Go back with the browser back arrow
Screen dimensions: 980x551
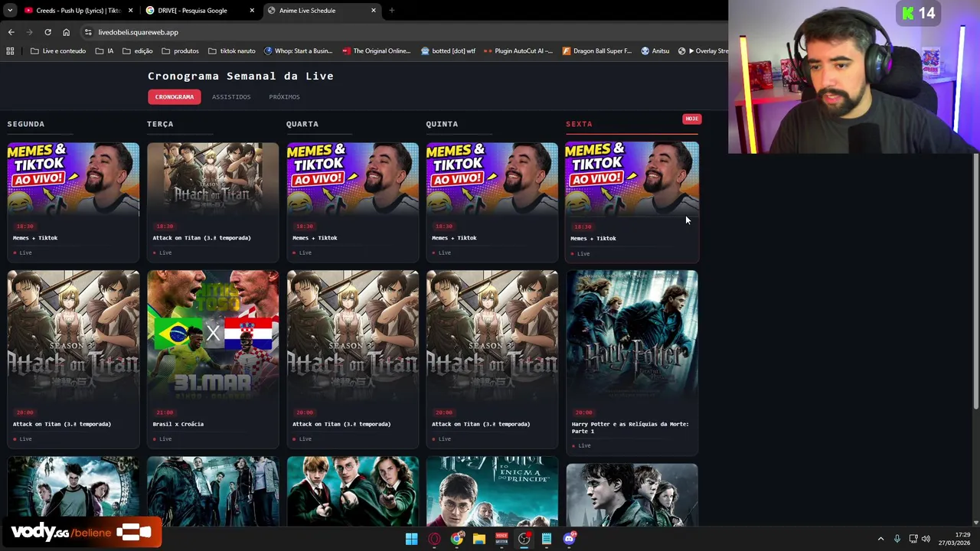tap(11, 32)
